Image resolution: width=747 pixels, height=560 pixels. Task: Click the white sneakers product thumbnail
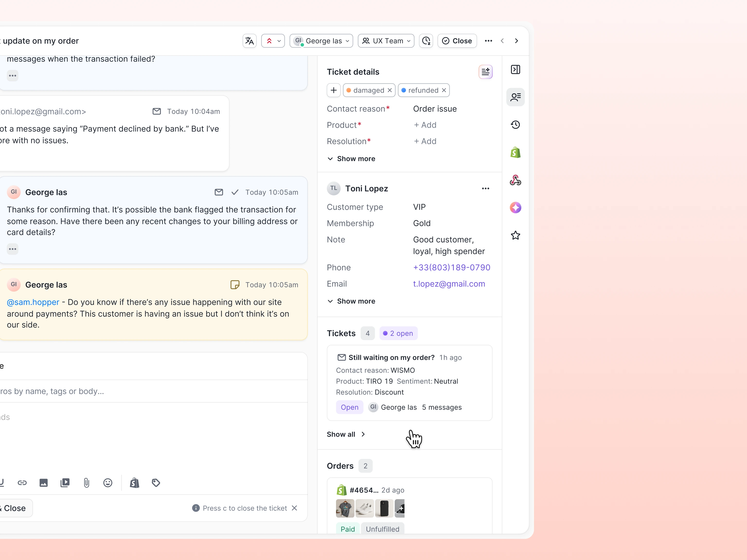pyautogui.click(x=365, y=508)
